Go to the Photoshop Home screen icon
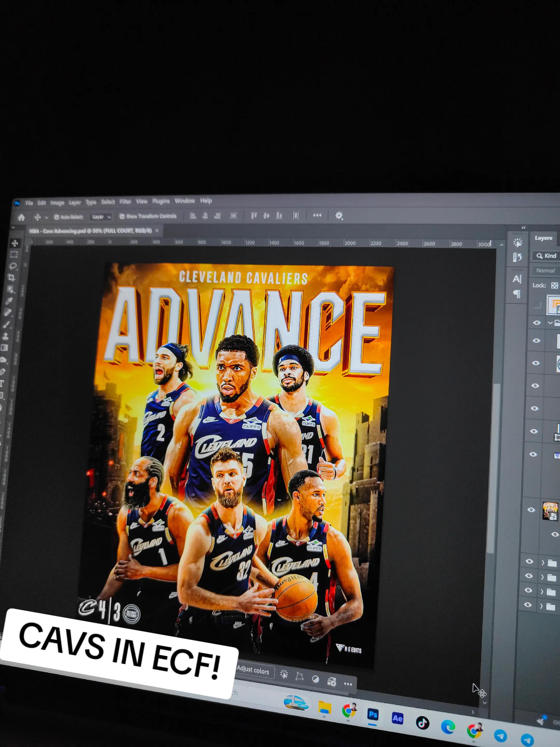This screenshot has height=747, width=560. point(21,217)
